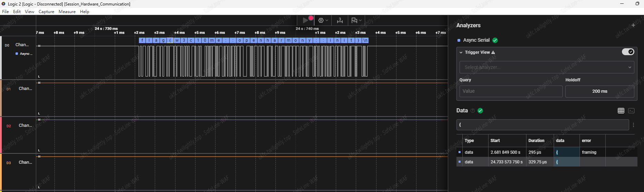644x192 pixels.
Task: Click the timing marker measurement icon
Action: tap(340, 20)
